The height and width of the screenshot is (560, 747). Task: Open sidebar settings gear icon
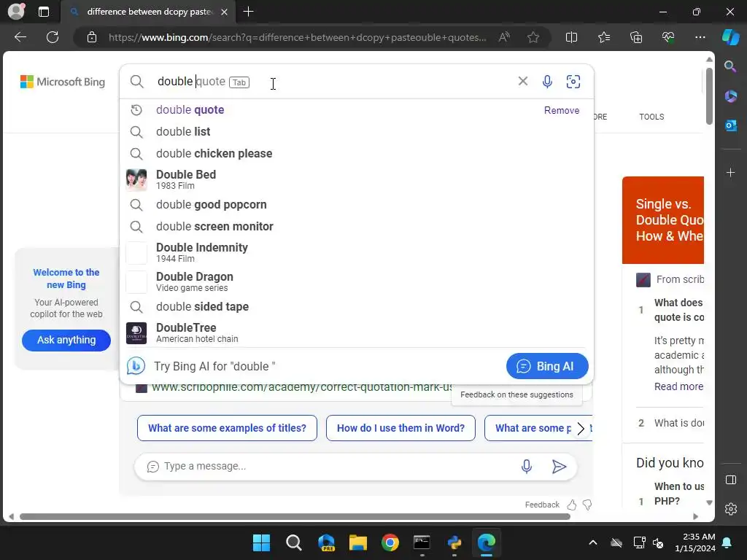pyautogui.click(x=730, y=509)
